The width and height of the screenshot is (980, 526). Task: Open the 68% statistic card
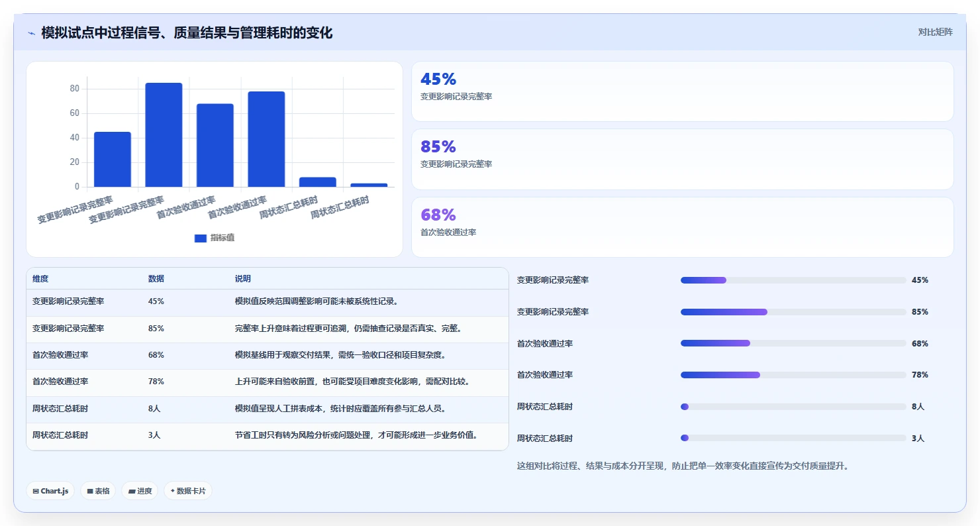683,227
